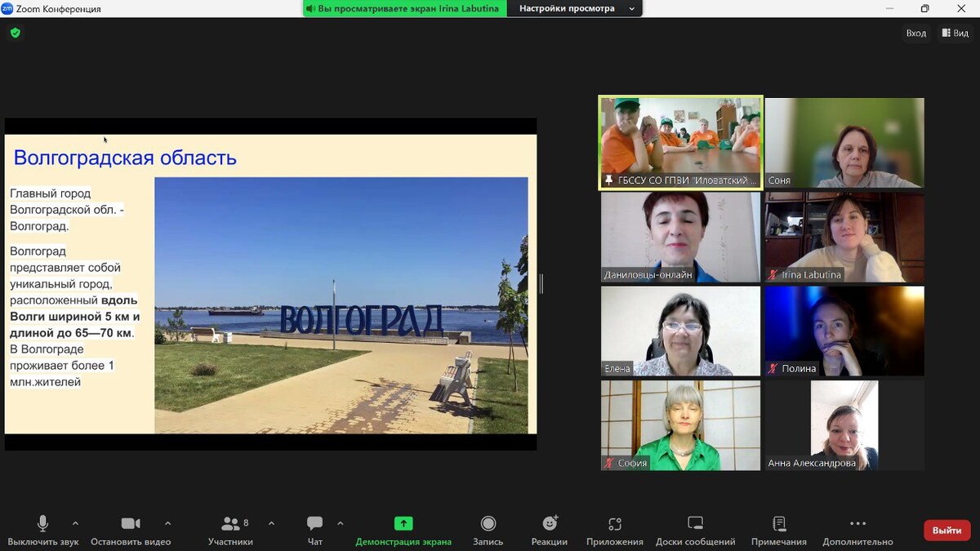Expand video options arrow next to camera
Image resolution: width=980 pixels, height=551 pixels.
[167, 523]
